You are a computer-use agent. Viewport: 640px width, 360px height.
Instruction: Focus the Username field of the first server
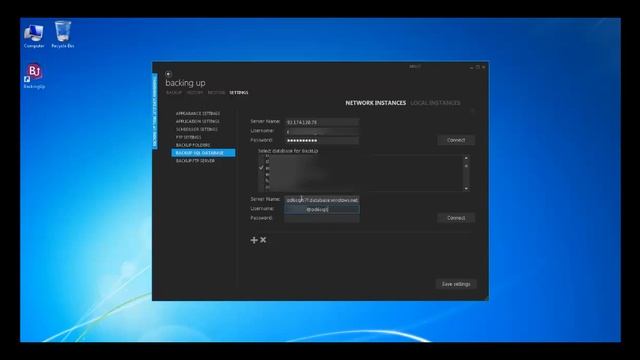322,131
